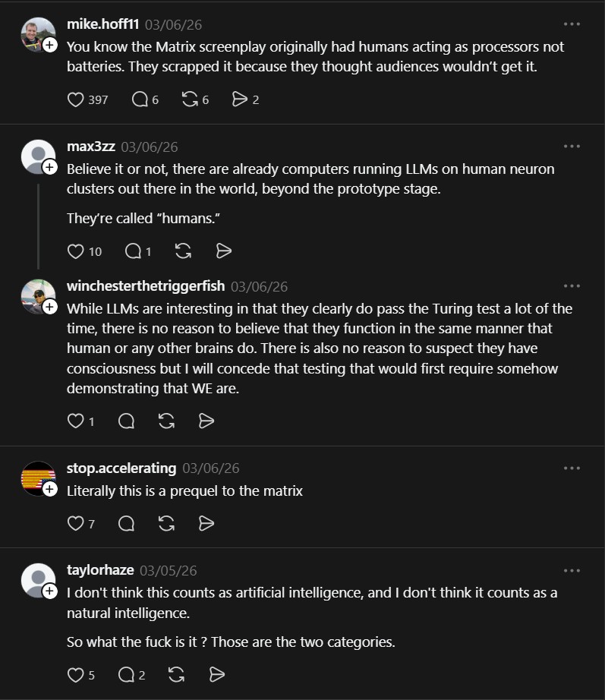Like mike.hoff11's Matrix screenplay post

(76, 99)
